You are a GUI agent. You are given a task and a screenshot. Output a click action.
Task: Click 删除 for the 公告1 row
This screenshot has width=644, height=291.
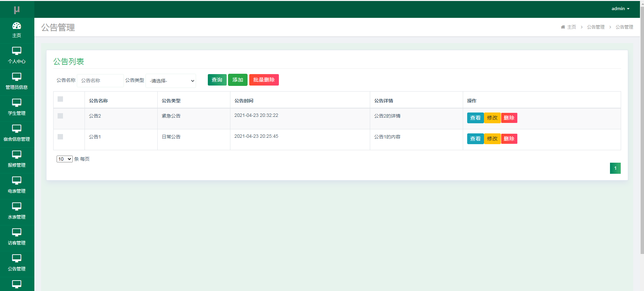point(509,139)
